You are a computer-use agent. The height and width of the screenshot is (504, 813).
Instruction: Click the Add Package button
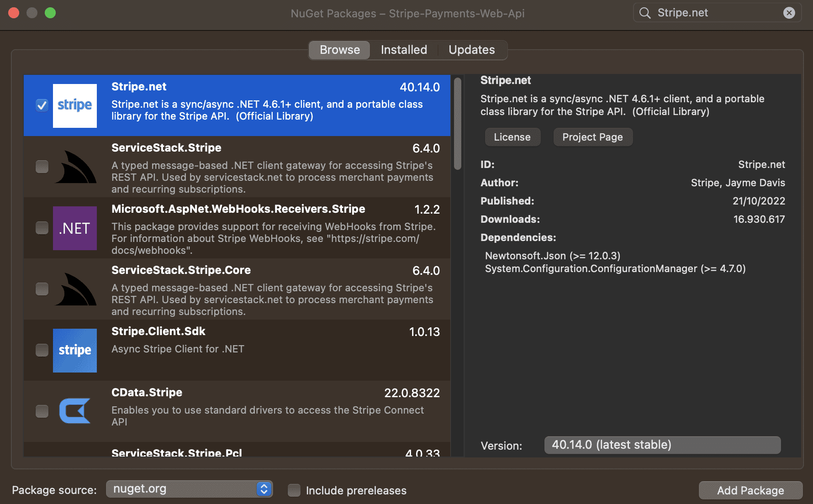pyautogui.click(x=750, y=490)
